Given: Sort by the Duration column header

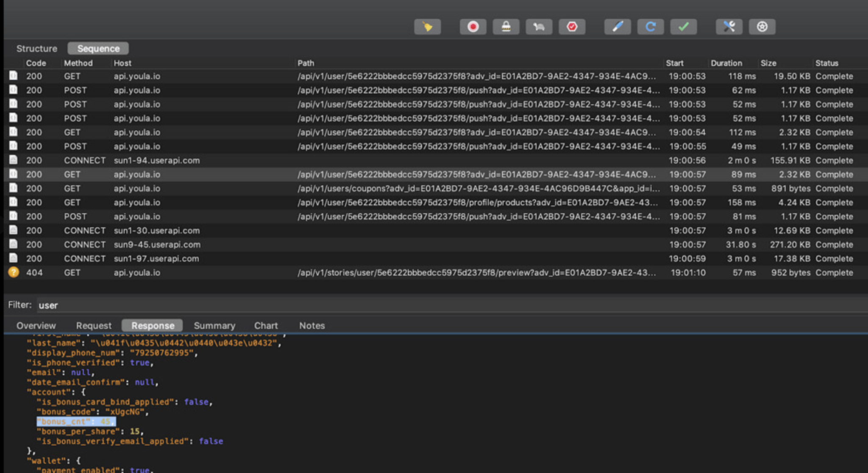Looking at the screenshot, I should pos(726,63).
